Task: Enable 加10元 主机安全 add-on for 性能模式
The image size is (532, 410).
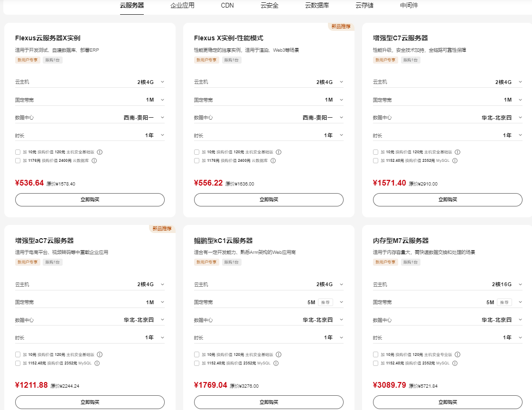Action: pyautogui.click(x=196, y=152)
